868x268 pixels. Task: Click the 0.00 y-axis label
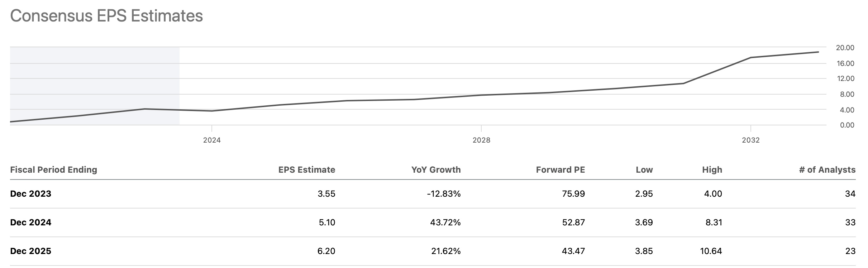[847, 125]
